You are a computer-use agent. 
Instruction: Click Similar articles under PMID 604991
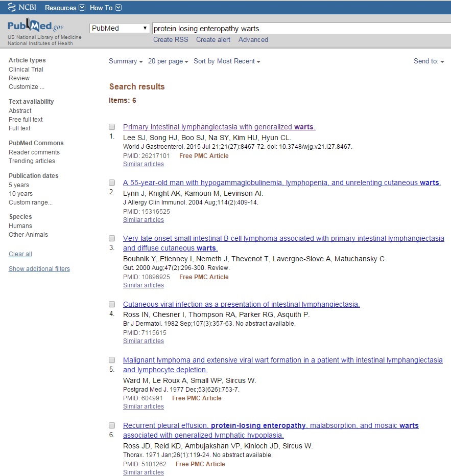pos(144,406)
